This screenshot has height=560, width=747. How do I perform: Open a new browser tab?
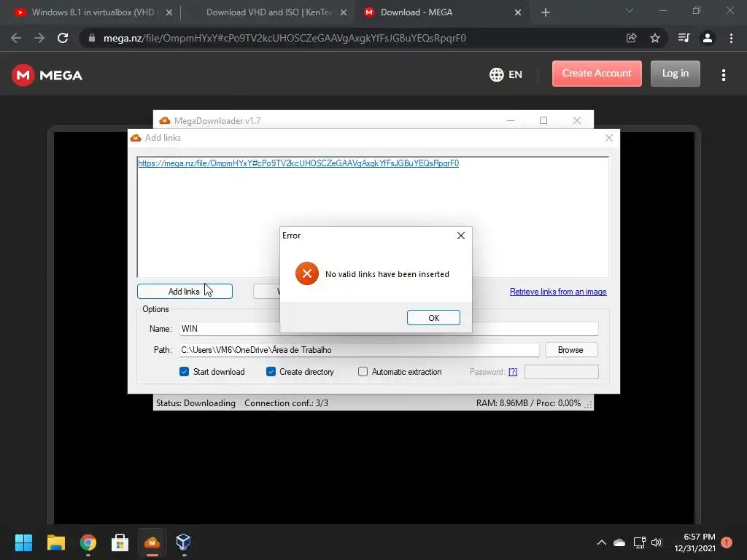(x=546, y=13)
